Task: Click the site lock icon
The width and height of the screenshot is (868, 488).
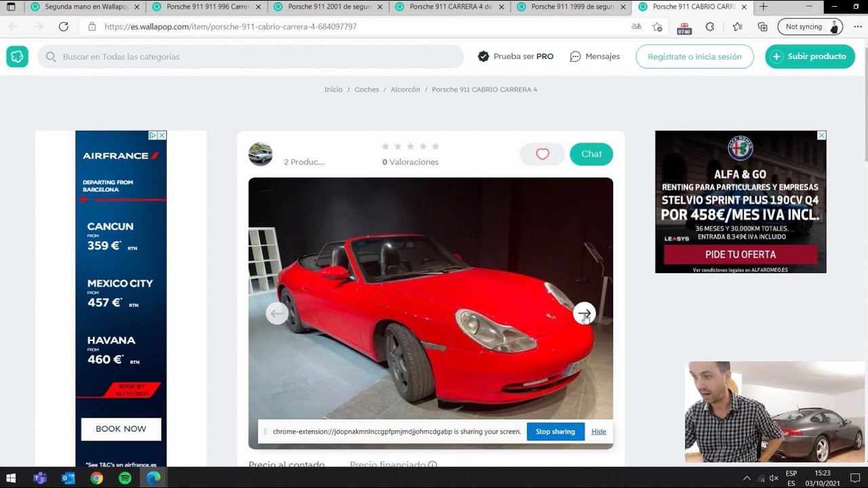Action: coord(92,26)
